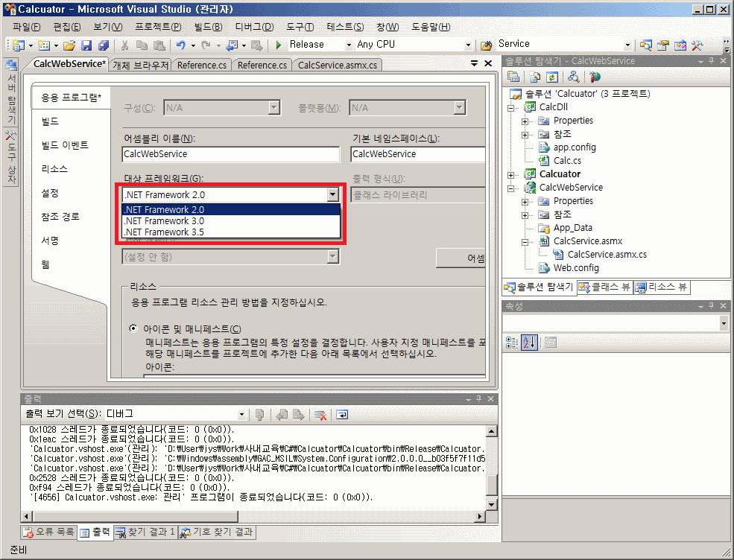Open the 'Service' find combo box dropdown

627,45
